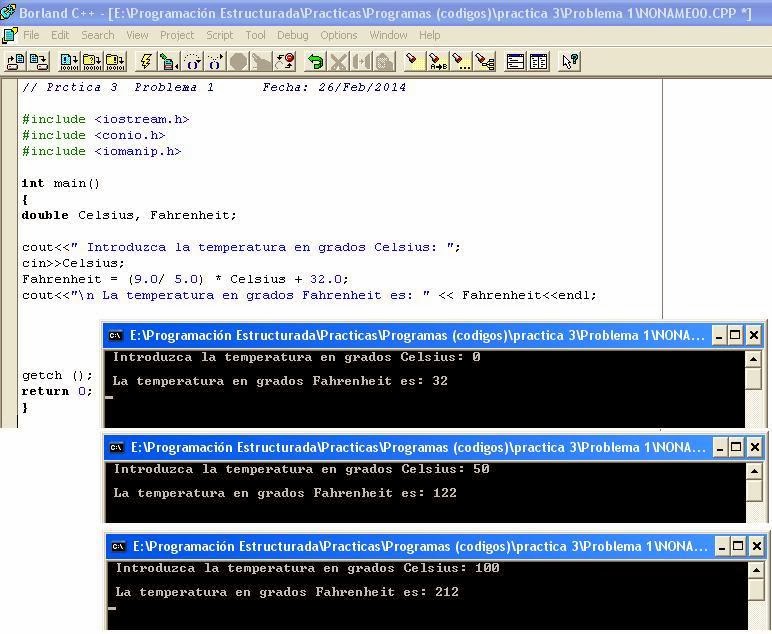Click the '#include <iostream.h>' code line
The image size is (772, 634).
click(x=106, y=120)
